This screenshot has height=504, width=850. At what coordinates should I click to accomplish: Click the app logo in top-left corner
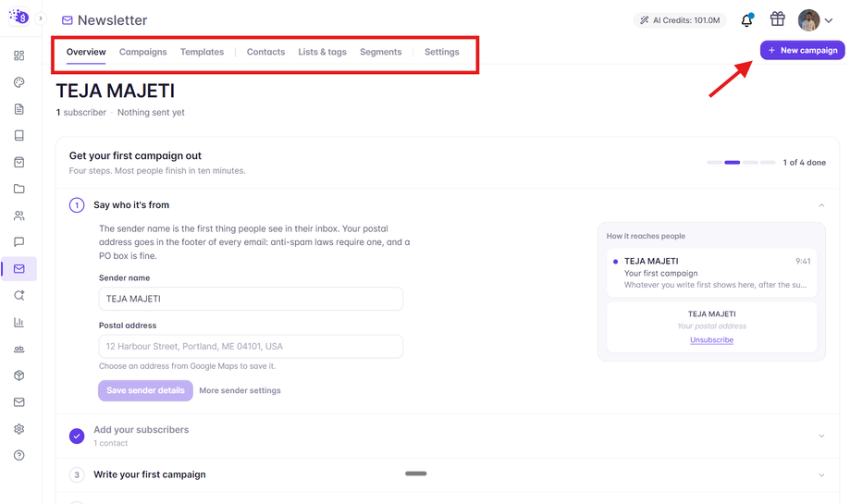click(x=19, y=17)
